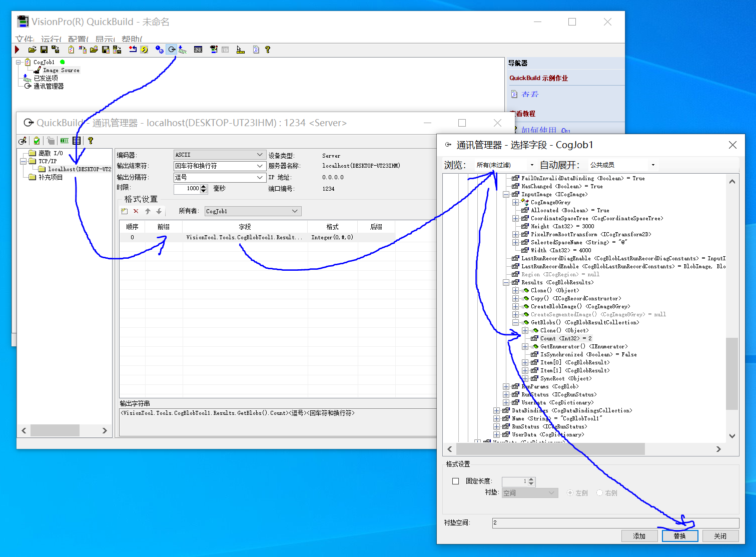756x557 pixels.
Task: Click the red X delete field icon
Action: point(136,211)
